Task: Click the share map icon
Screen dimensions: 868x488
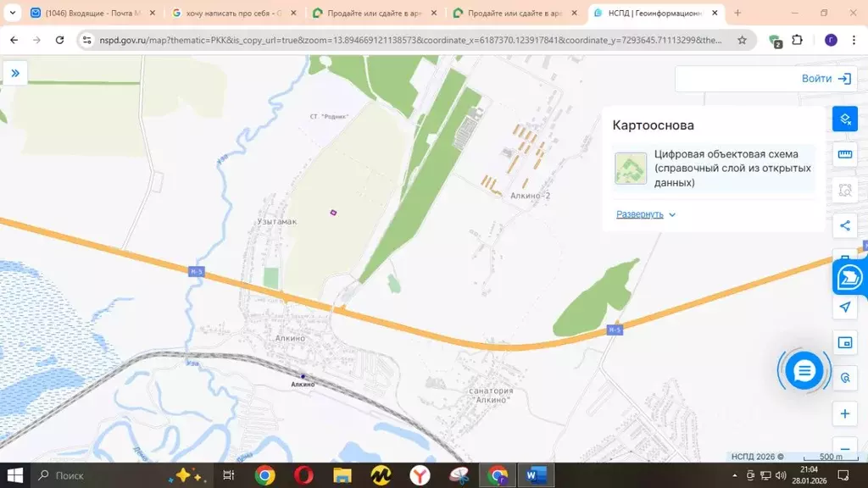Action: pyautogui.click(x=845, y=225)
